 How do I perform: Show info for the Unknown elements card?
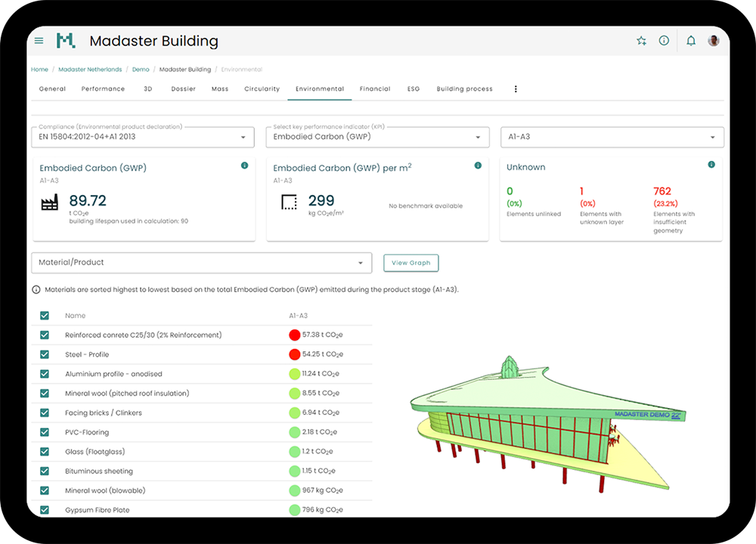click(711, 165)
